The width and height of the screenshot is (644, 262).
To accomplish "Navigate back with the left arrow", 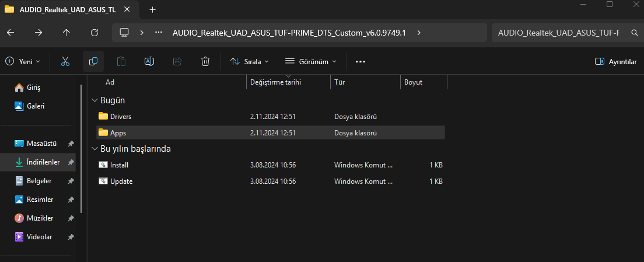I will (x=10, y=33).
